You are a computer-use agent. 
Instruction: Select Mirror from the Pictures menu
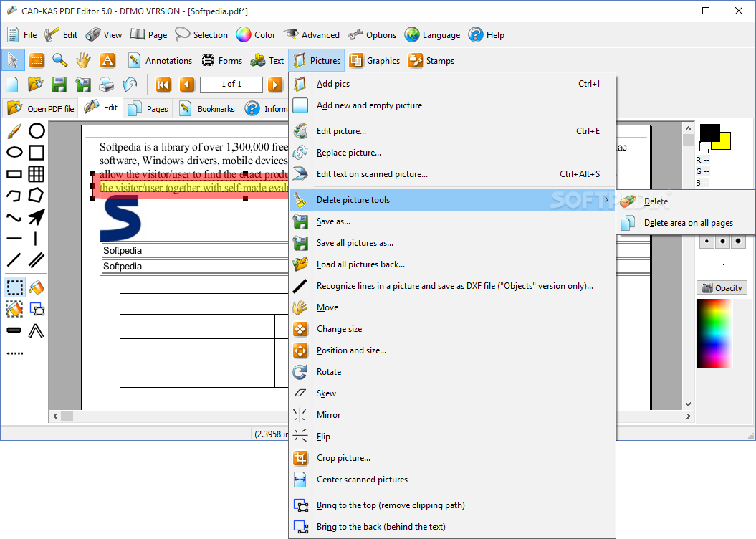click(452, 415)
